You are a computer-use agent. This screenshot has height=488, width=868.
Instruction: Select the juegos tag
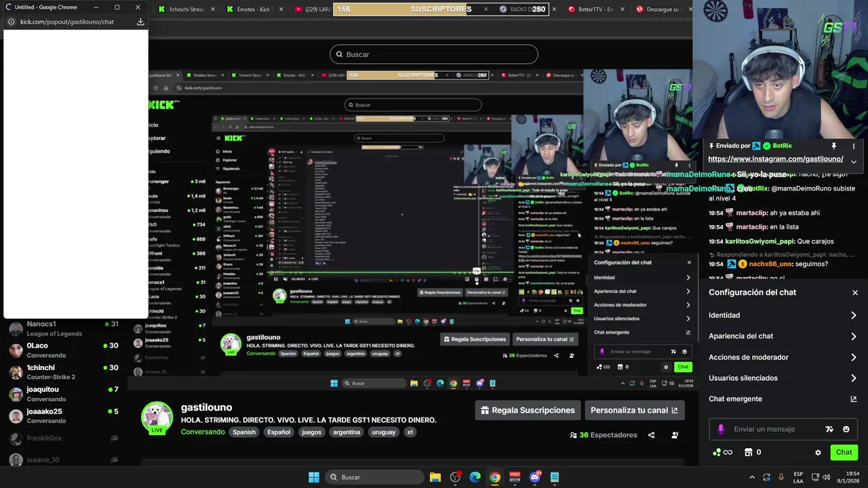[312, 432]
